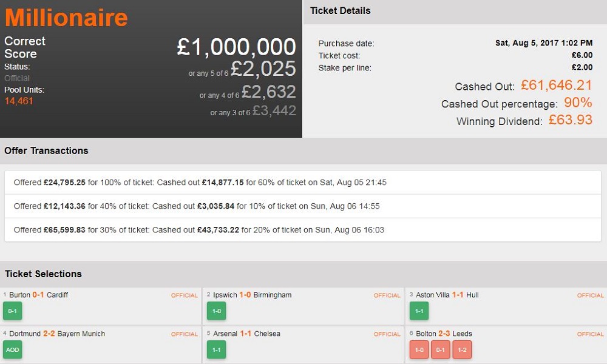Screen dimensions: 607x364
Task: Click the OFFICIAL label for Burton vs Cardiff
Action: pos(185,295)
